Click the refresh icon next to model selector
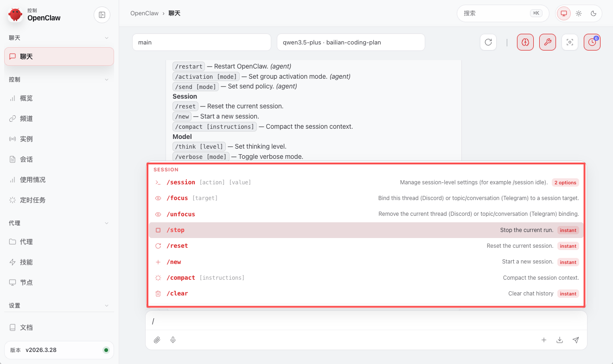 (x=488, y=42)
